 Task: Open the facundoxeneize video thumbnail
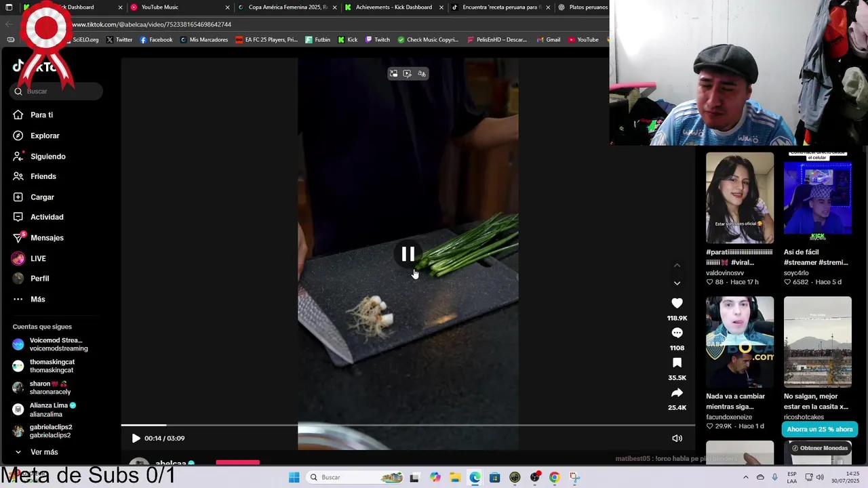pos(740,342)
